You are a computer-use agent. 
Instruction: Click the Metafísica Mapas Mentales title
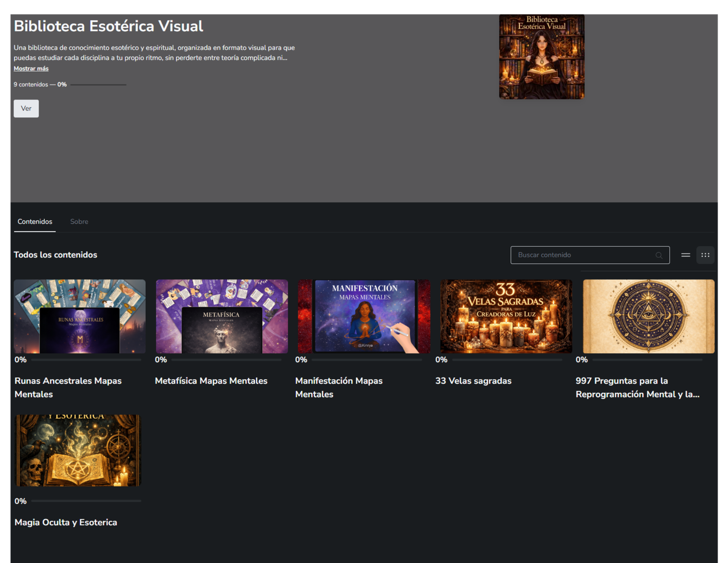point(211,381)
